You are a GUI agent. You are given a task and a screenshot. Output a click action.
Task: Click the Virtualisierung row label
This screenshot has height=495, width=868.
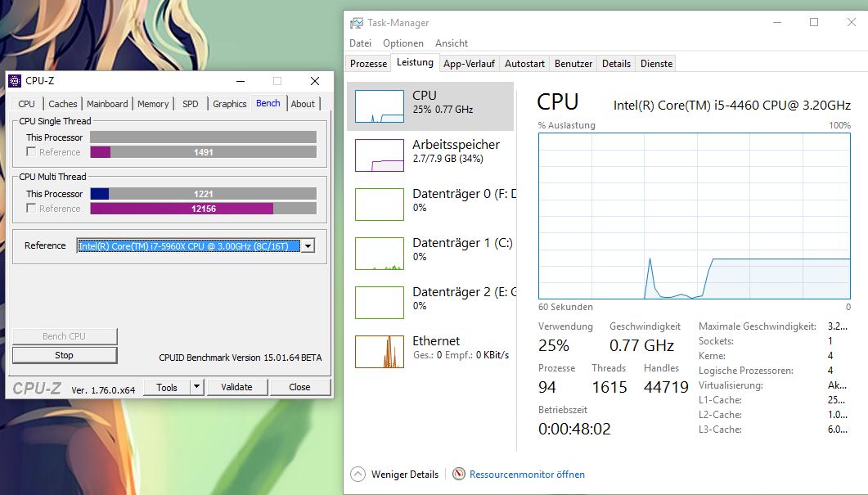[731, 385]
